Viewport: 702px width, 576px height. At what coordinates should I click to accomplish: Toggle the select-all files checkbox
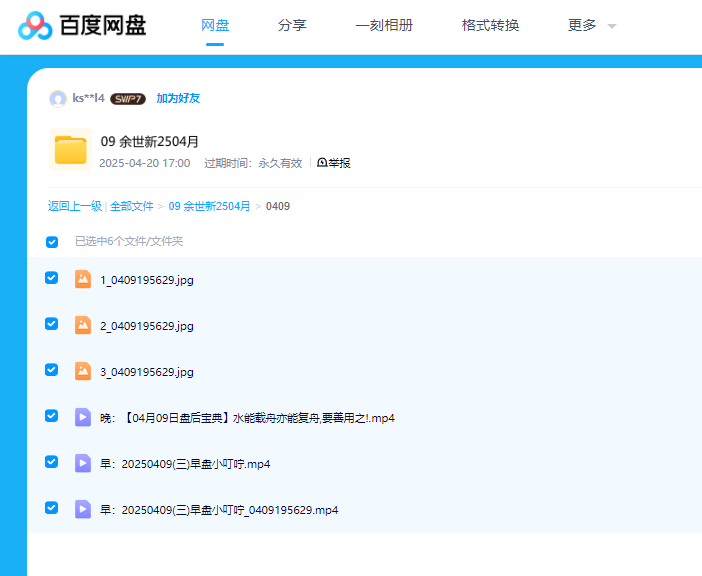(52, 241)
